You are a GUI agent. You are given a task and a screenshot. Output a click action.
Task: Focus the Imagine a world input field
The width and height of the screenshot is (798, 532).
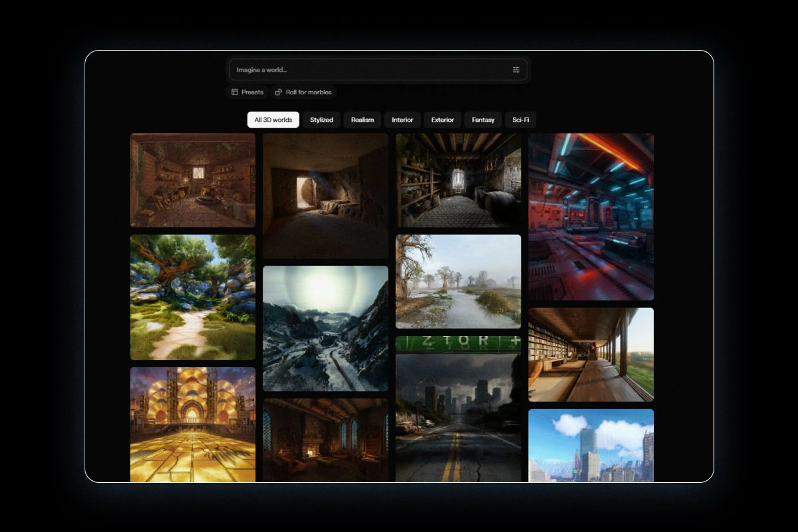(x=370, y=70)
